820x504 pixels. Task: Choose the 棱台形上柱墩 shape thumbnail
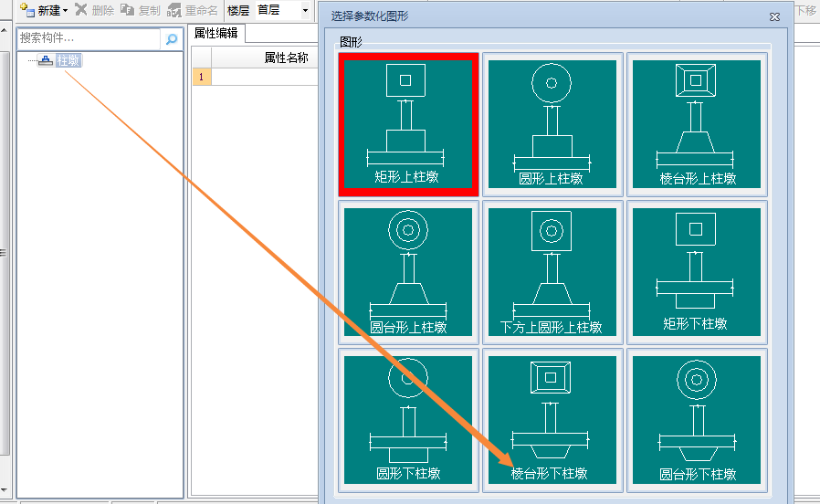(697, 124)
